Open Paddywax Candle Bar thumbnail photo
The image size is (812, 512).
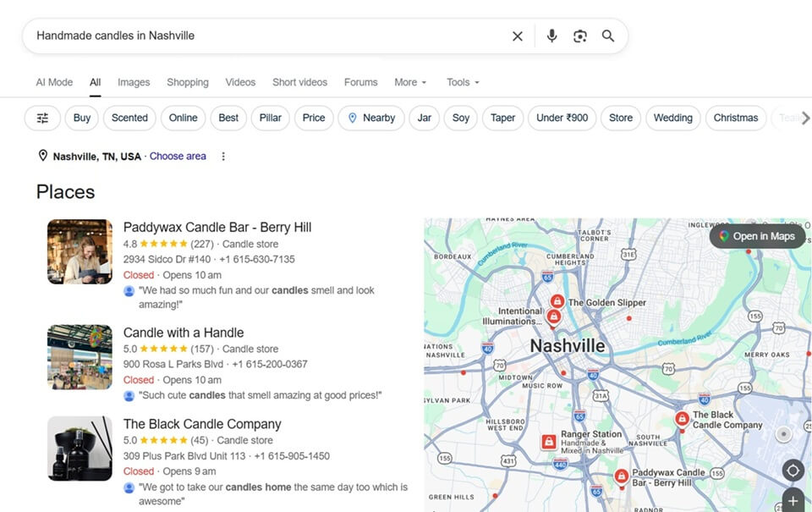click(80, 252)
